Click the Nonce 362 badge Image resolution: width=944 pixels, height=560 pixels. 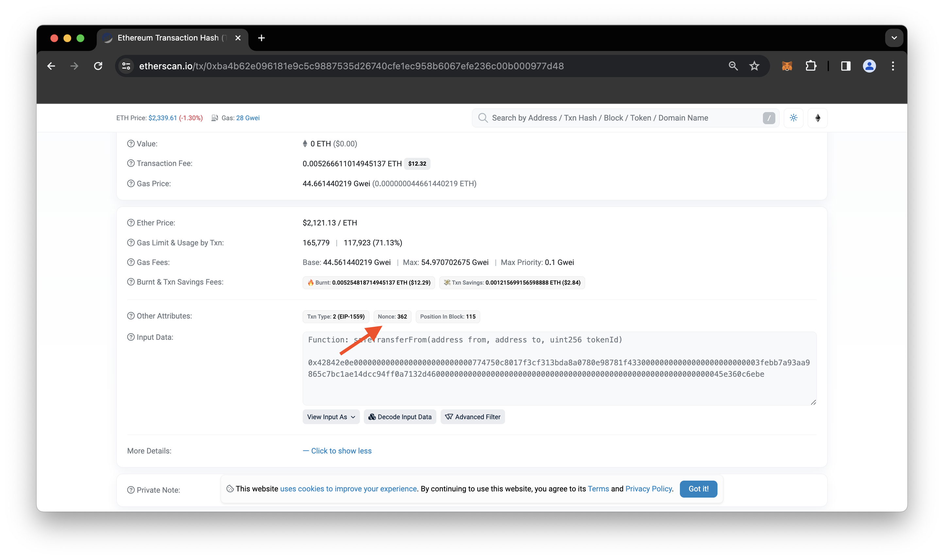click(392, 317)
